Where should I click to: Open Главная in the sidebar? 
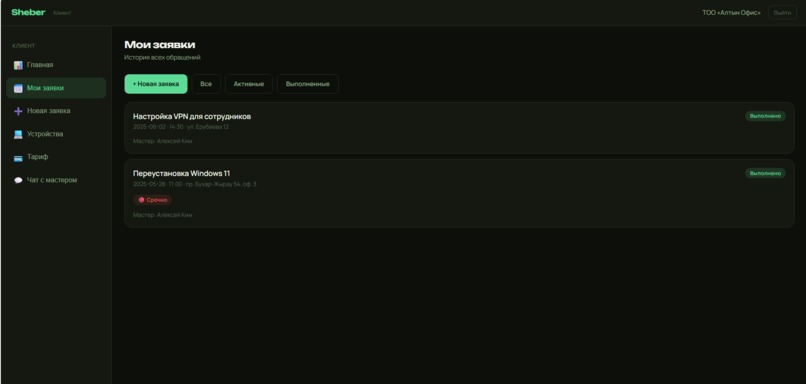coord(56,65)
